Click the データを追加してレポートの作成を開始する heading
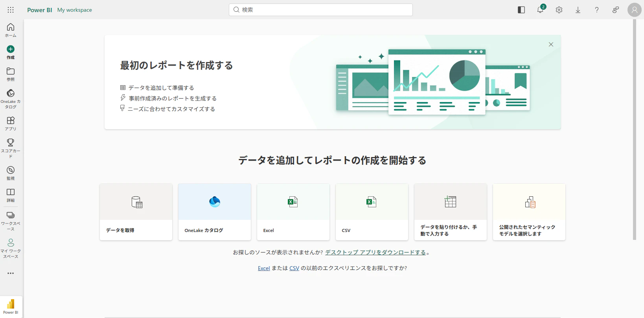The width and height of the screenshot is (644, 318). point(332,160)
